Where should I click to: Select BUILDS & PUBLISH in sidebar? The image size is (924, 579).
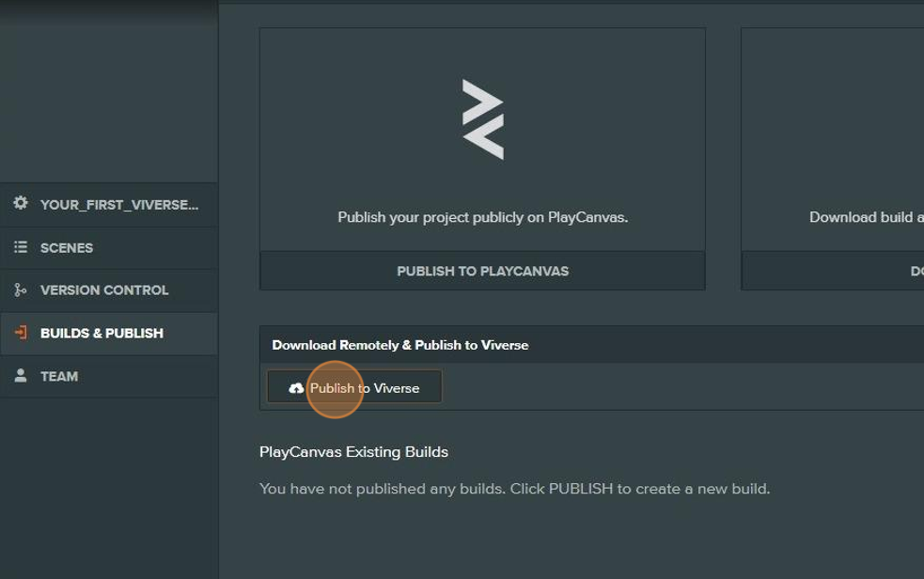[102, 334]
